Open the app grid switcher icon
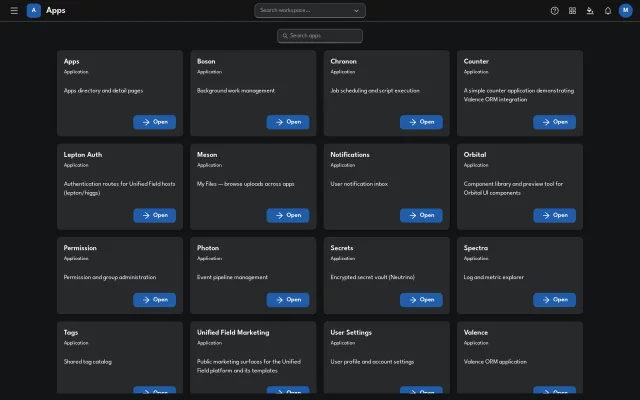Screen dimensions: 640x400 pyautogui.click(x=572, y=11)
